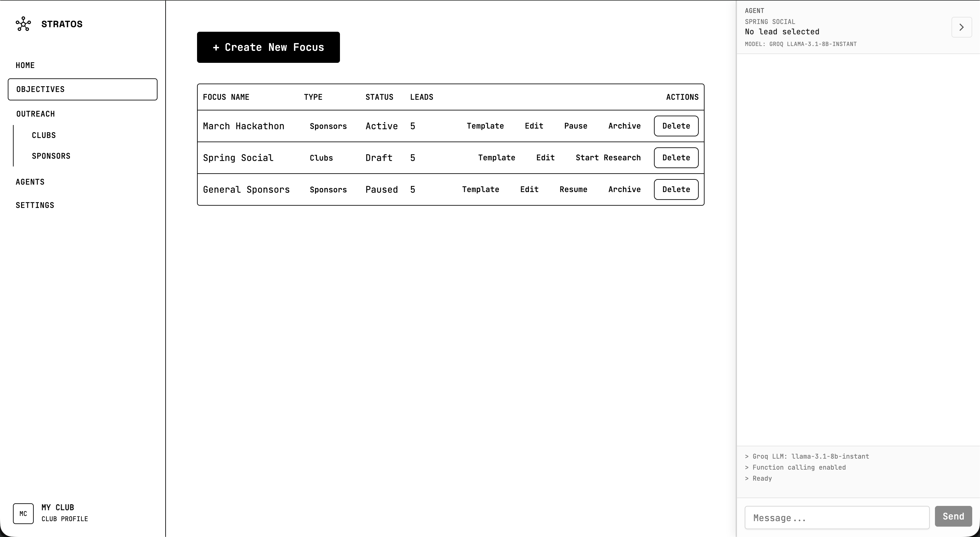
Task: Resume the General Sponsors focus
Action: [573, 189]
